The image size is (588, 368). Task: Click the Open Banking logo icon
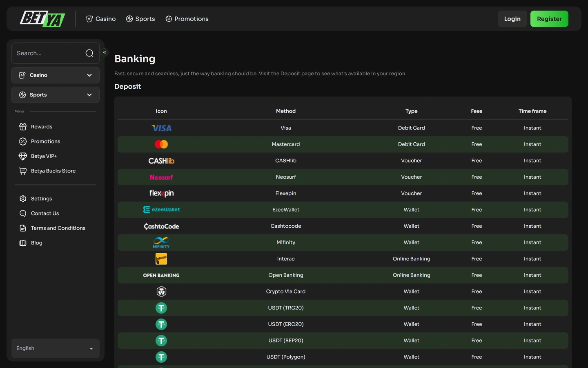(x=161, y=275)
